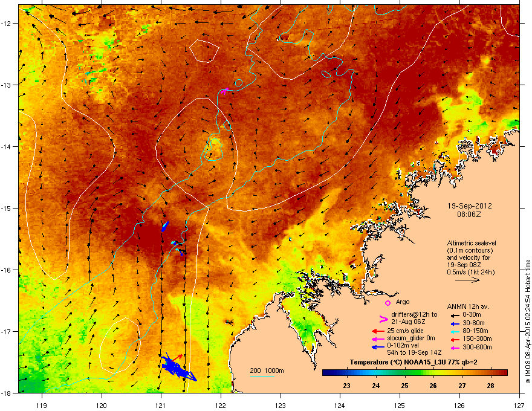Click the '121' longitude axis label
The width and height of the screenshot is (532, 411).
[x=161, y=405]
